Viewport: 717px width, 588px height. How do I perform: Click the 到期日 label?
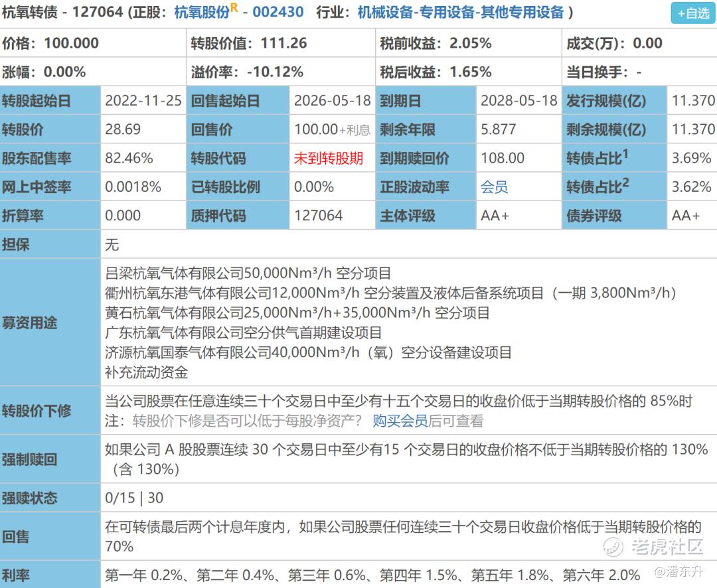(x=400, y=101)
